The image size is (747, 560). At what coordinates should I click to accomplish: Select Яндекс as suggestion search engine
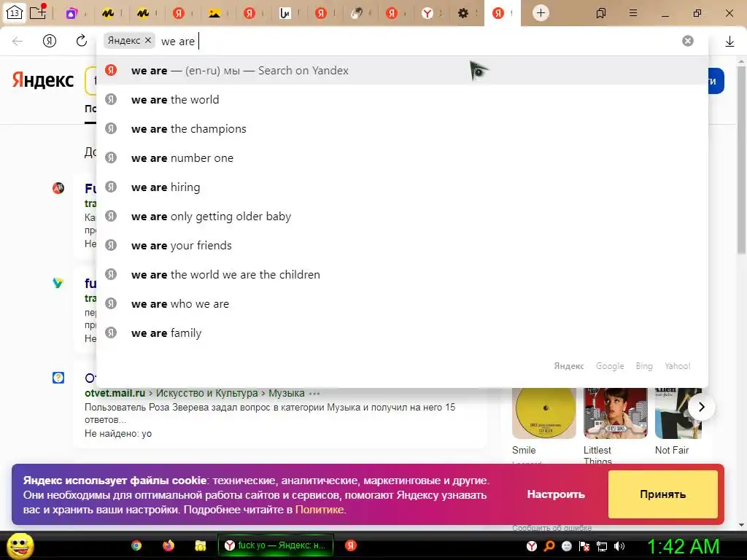(569, 366)
